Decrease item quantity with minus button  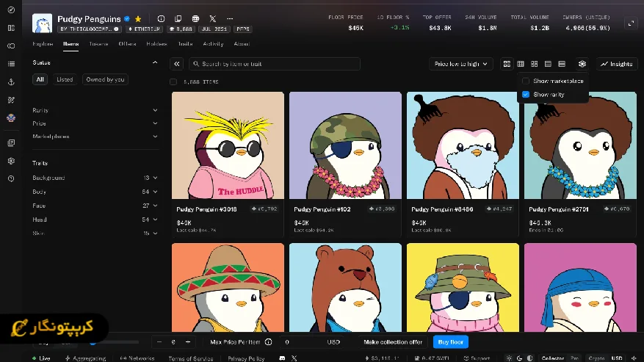click(159, 342)
